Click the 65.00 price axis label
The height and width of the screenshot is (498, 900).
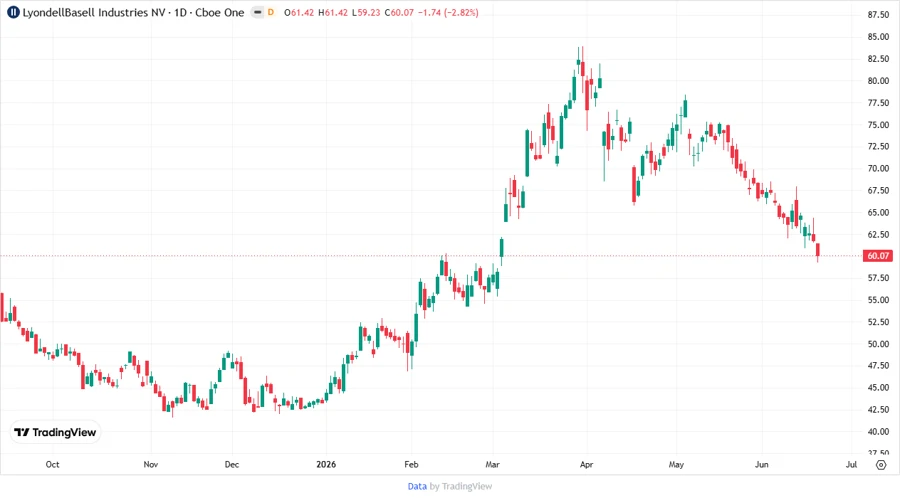pyautogui.click(x=878, y=212)
